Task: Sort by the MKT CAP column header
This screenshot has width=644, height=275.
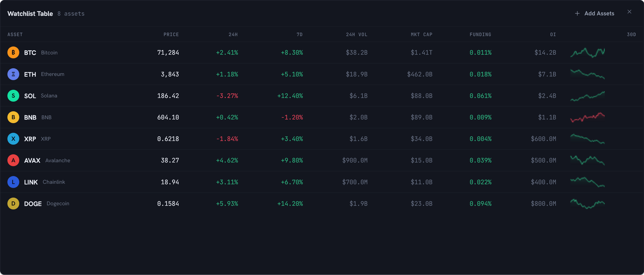Action: pos(422,35)
